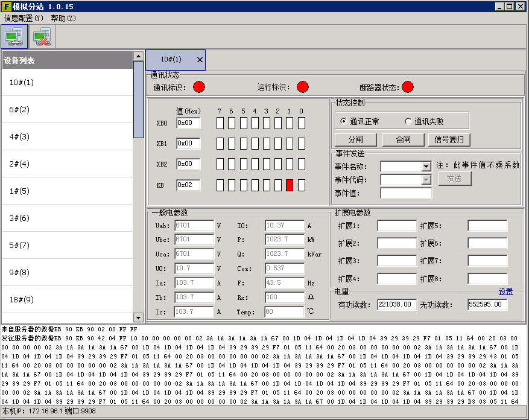Toggle bit 0 of the KB row

tap(302, 185)
